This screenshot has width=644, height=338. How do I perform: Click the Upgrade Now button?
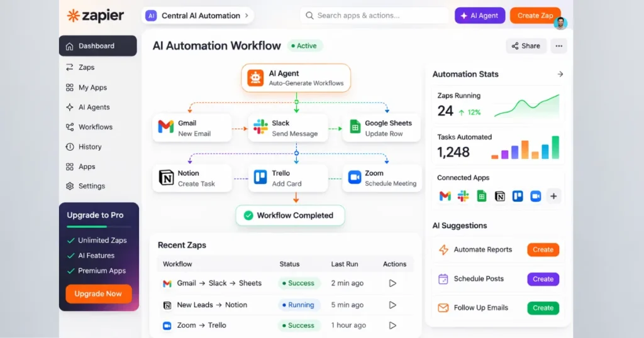[x=98, y=294]
